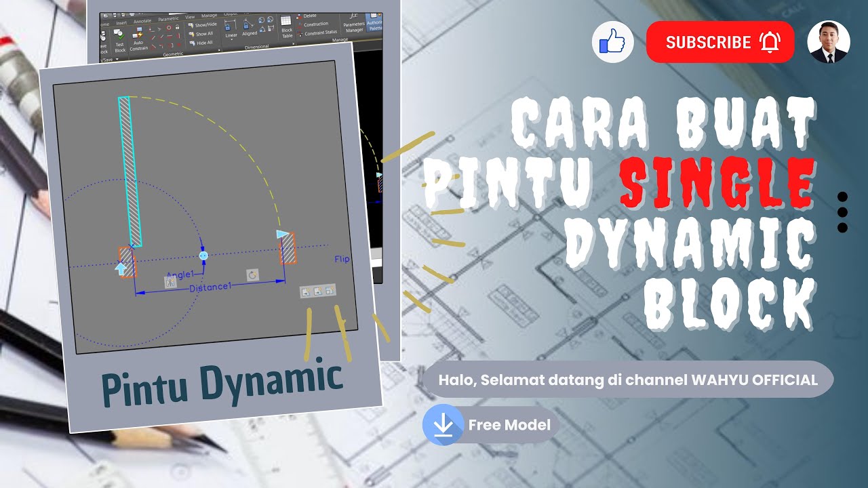This screenshot has height=488, width=868.
Task: Click Show All in Geometric panel
Action: click(201, 34)
